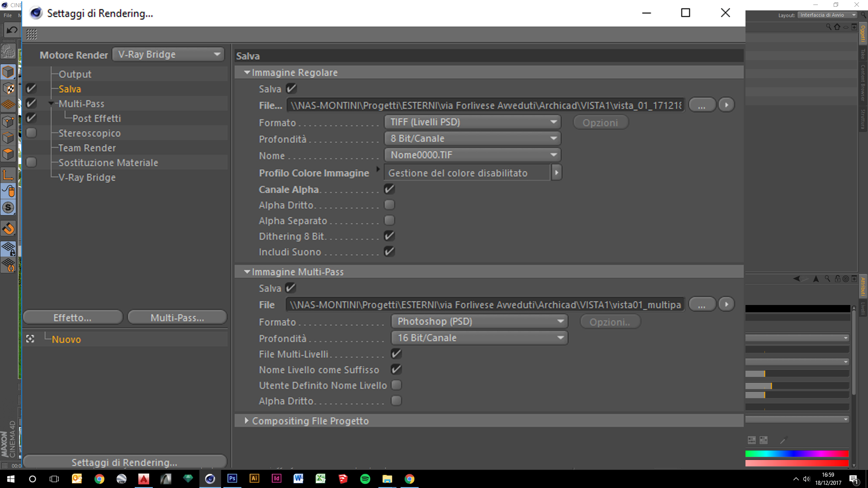Select the Points mode icon
Screen dimensions: 868x488
[x=8, y=121]
